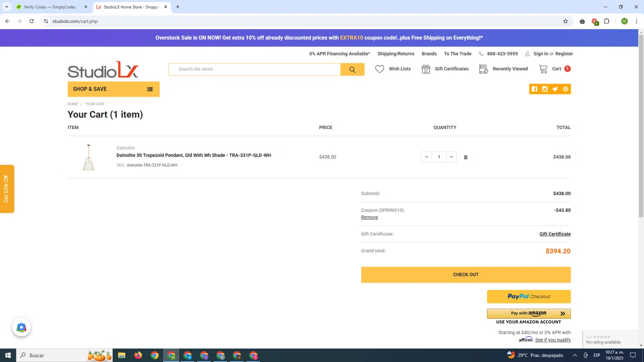
Task: Switch to Verify Codes SimplyCodes tab
Action: click(x=49, y=7)
